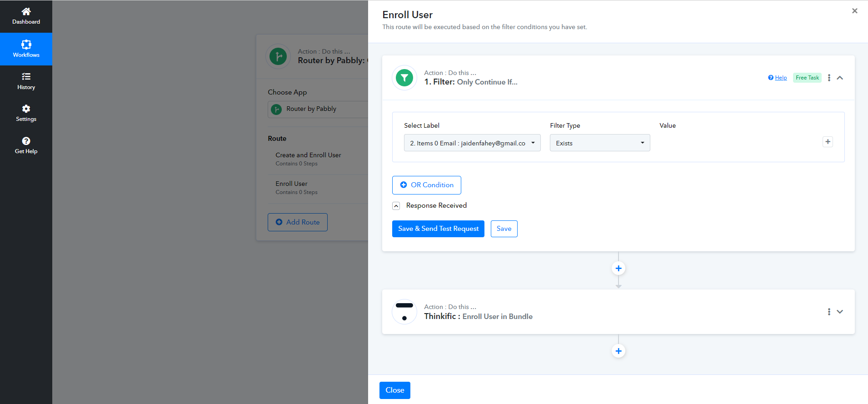Open Filter Type dropdown showing Exists
Viewport: 868px width, 404px height.
(x=599, y=143)
